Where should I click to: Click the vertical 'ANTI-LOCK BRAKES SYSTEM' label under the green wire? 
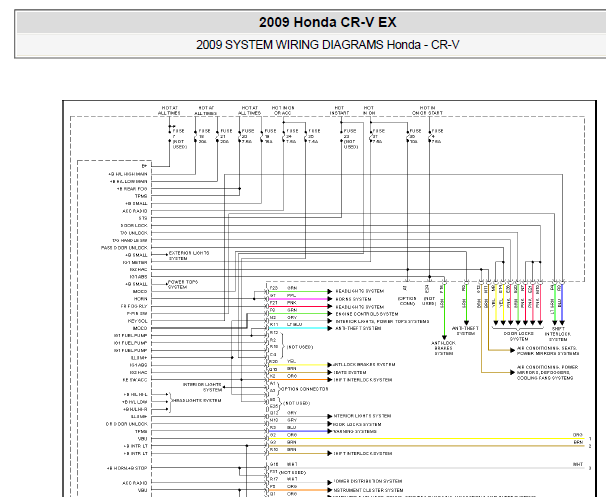[x=443, y=348]
